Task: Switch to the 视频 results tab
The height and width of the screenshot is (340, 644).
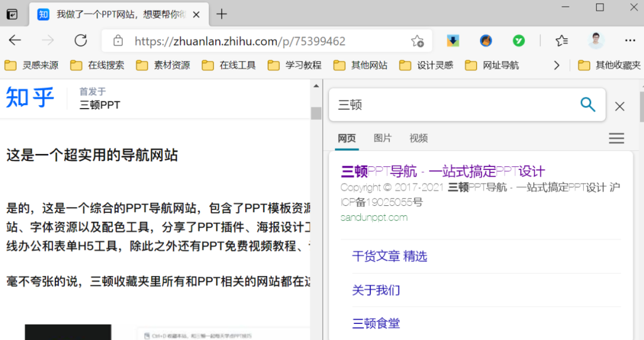Action: tap(419, 138)
